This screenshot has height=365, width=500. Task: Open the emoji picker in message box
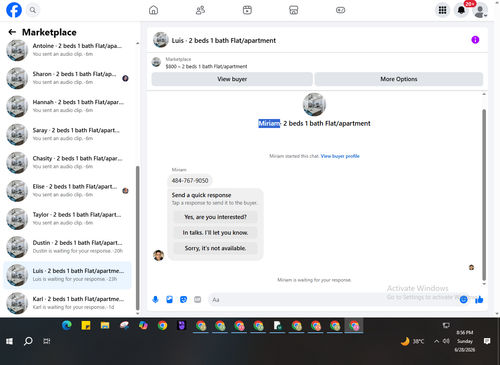pos(463,299)
